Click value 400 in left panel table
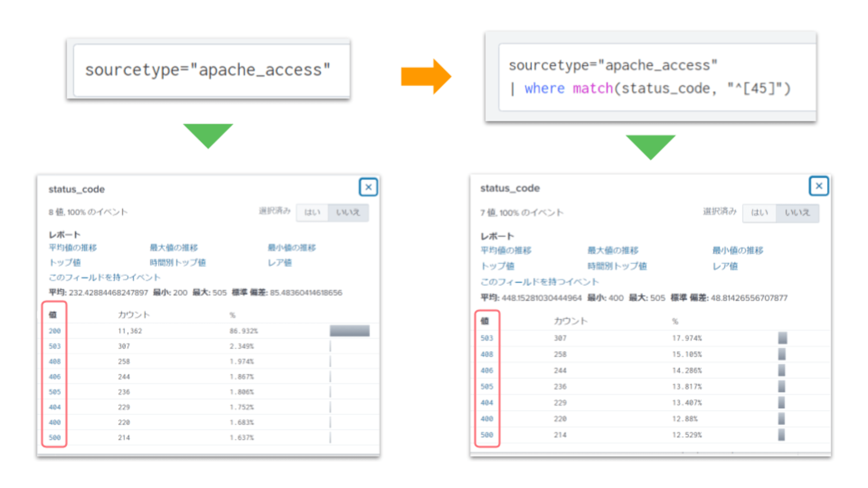The height and width of the screenshot is (488, 868). (x=55, y=422)
